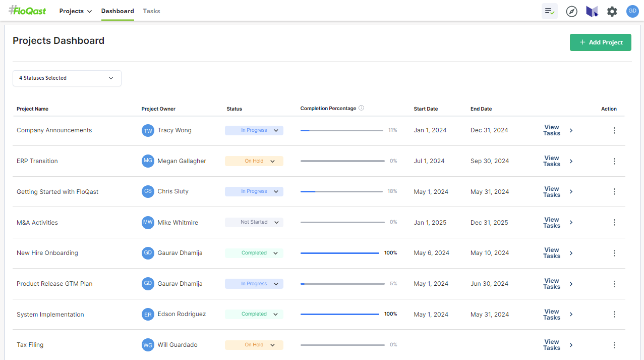644x360 pixels.
Task: Click the Add Project button
Action: click(x=601, y=42)
